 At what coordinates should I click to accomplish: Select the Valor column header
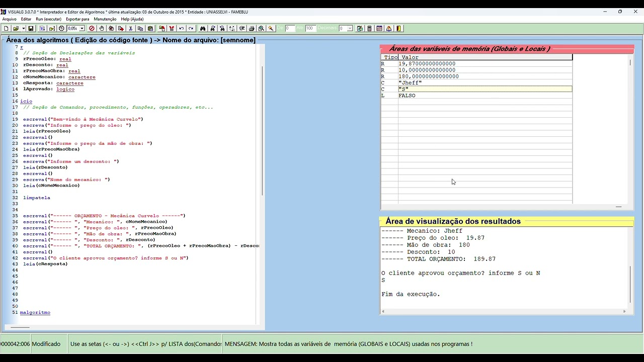point(485,57)
